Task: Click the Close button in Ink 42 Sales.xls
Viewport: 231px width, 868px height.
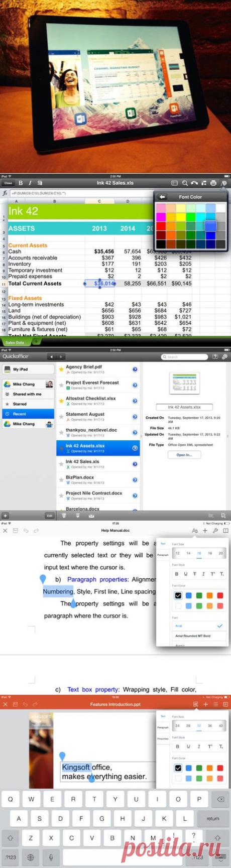Action: coord(8,183)
